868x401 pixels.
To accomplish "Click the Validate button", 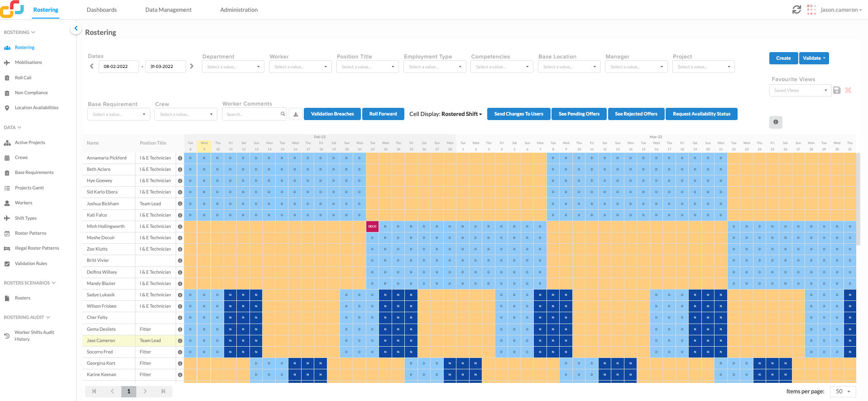I will (x=814, y=58).
